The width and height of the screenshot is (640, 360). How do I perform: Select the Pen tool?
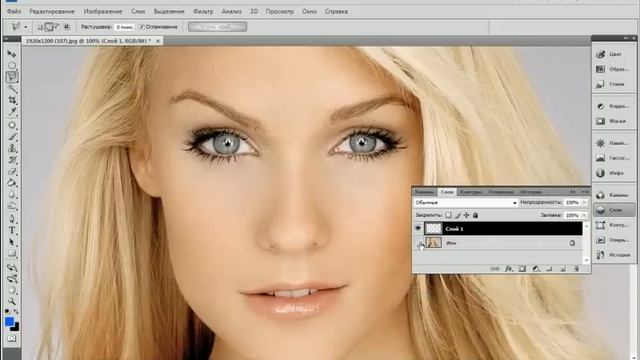(x=12, y=219)
